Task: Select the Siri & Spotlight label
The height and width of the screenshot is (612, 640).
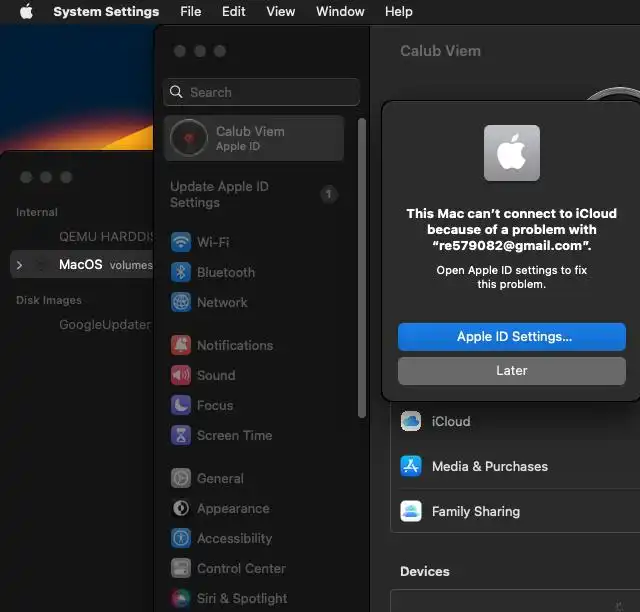Action: click(x=242, y=599)
